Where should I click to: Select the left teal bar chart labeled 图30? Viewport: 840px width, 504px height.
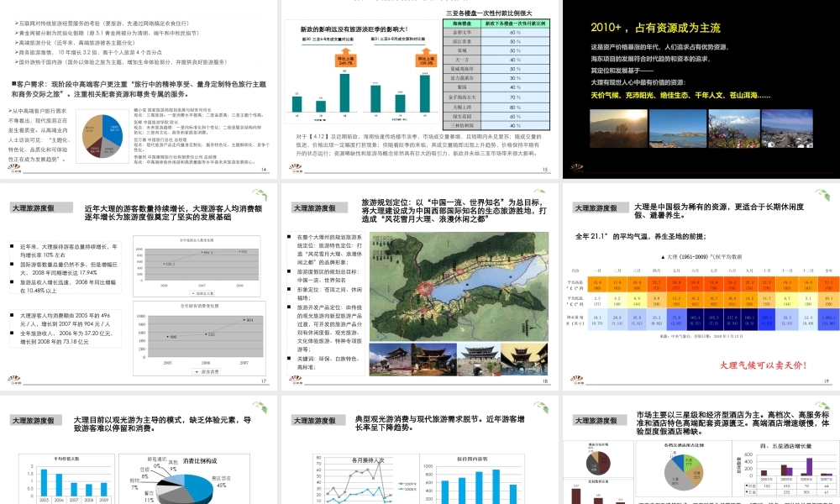point(321,79)
